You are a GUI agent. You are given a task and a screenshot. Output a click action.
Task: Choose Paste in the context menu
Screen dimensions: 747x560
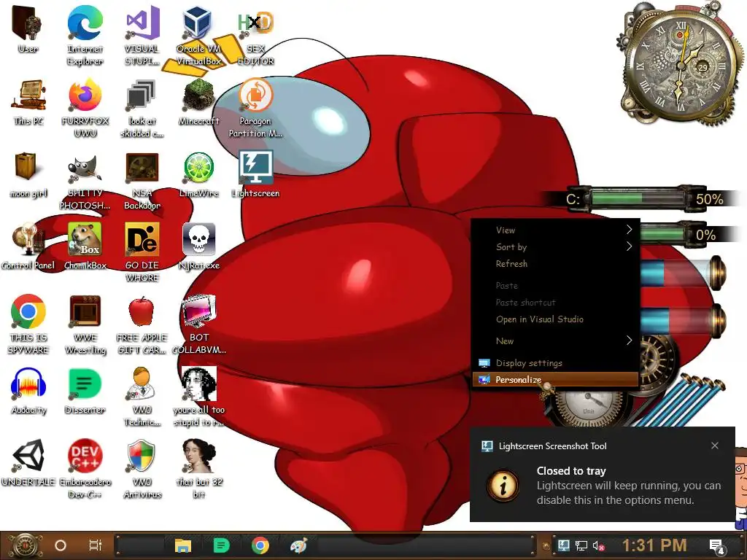[x=555, y=286]
